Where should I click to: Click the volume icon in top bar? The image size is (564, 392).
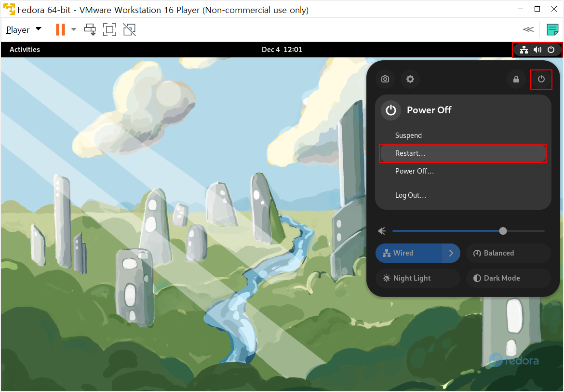point(537,50)
